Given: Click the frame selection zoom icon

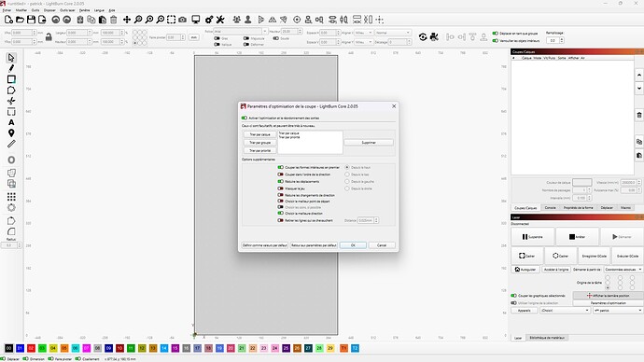Looking at the screenshot, I should tap(172, 20).
